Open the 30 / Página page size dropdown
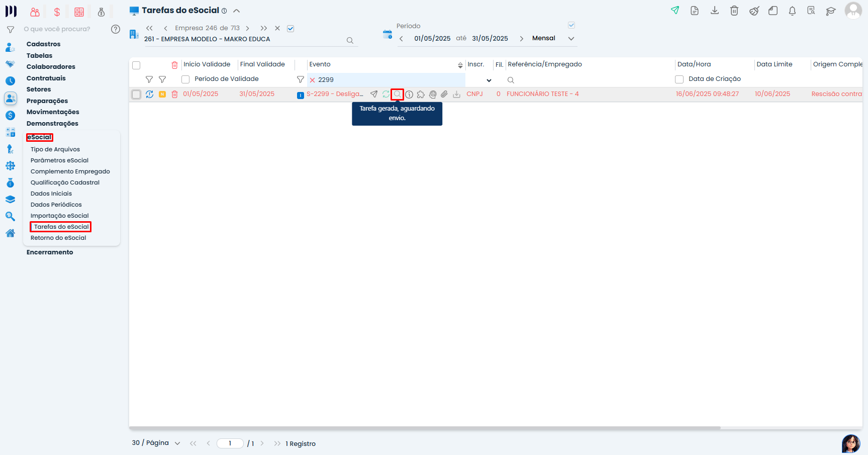This screenshot has height=455, width=868. [177, 443]
